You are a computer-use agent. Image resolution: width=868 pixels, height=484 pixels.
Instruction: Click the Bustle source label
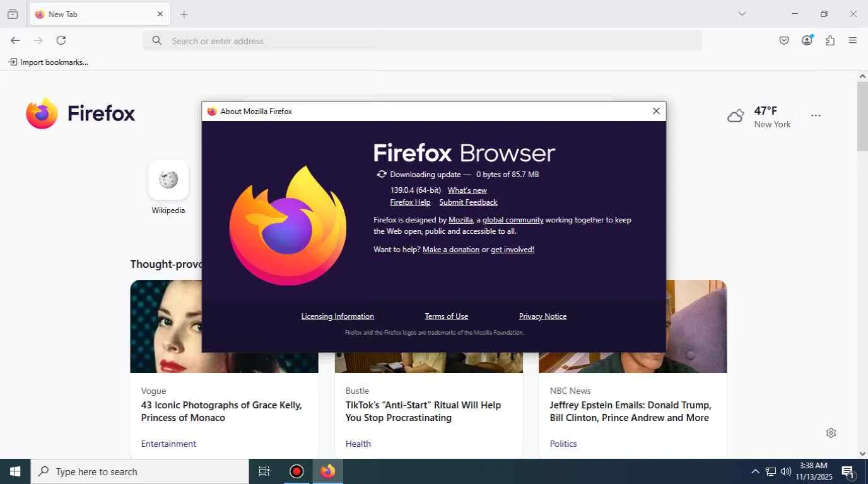tap(357, 391)
